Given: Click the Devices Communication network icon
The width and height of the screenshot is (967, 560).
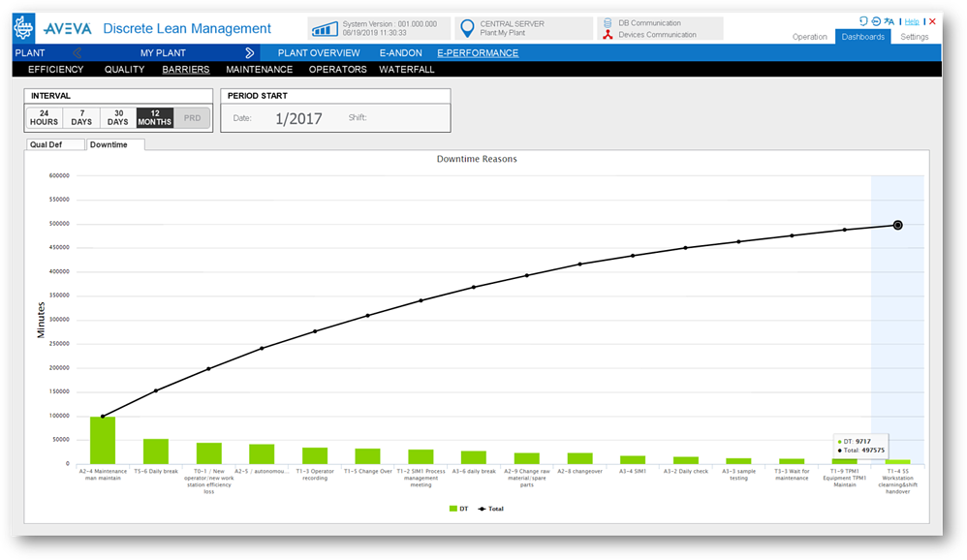Looking at the screenshot, I should (608, 35).
